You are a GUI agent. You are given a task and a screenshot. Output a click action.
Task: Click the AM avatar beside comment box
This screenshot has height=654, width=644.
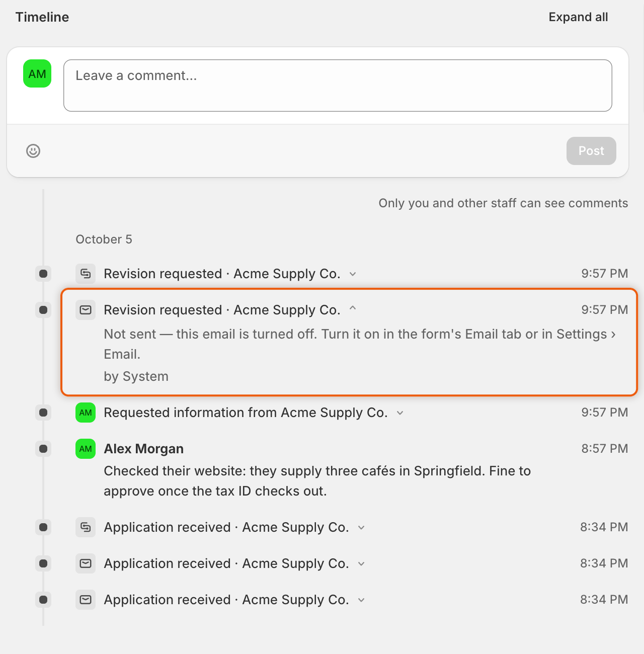[x=37, y=73]
